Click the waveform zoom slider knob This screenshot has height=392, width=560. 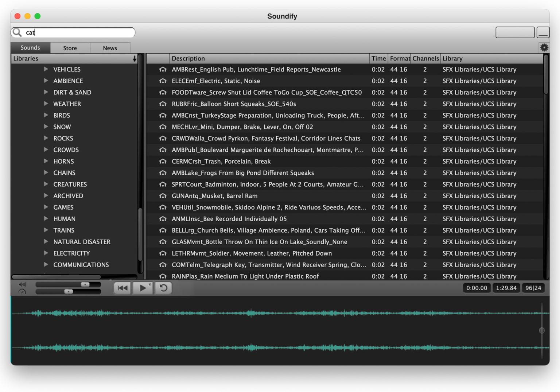tap(542, 330)
